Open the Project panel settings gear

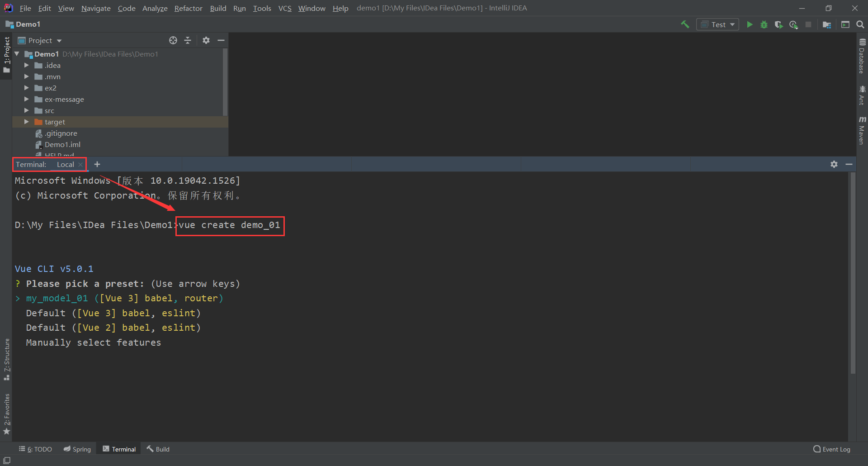(206, 40)
